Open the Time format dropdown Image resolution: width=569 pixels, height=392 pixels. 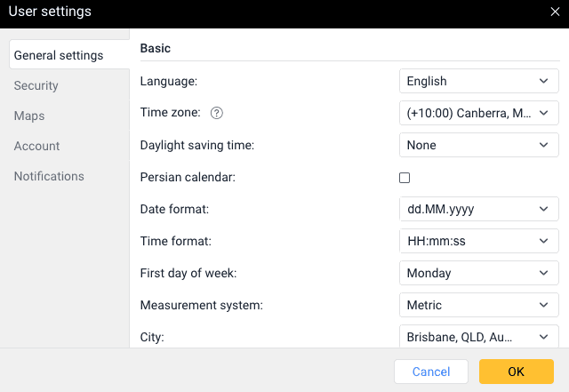(478, 241)
